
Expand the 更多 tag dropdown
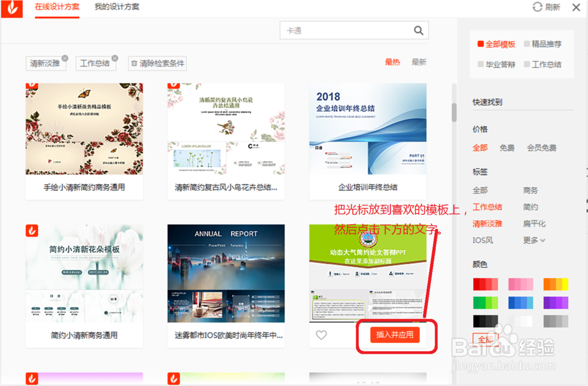[x=532, y=240]
